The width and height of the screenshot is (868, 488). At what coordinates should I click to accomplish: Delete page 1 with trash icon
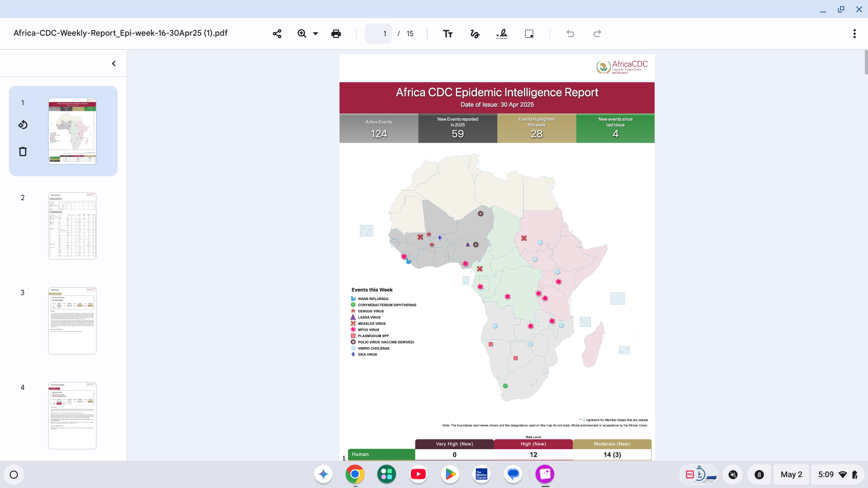pos(23,152)
